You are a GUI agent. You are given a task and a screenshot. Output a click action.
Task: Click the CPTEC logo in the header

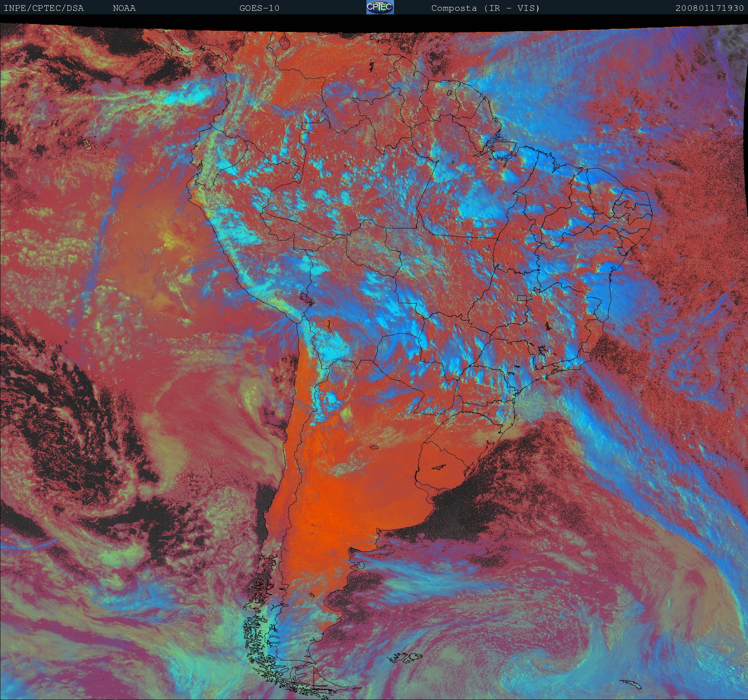(380, 8)
